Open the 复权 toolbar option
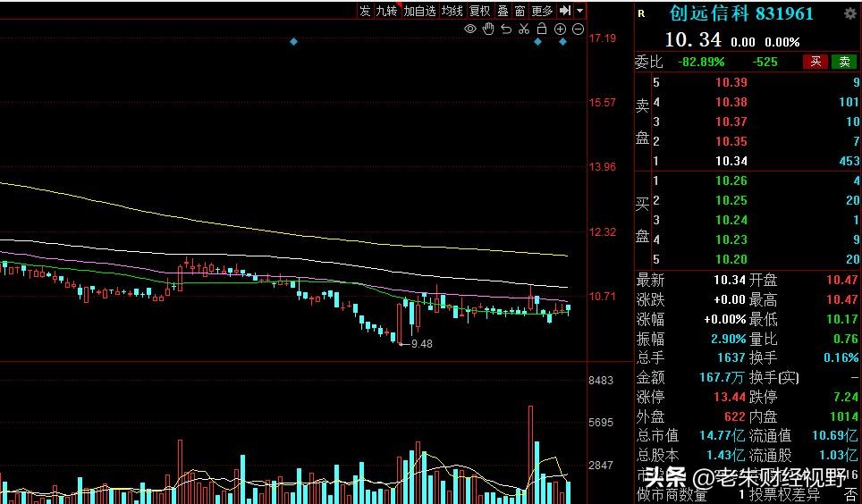The image size is (862, 504). pyautogui.click(x=479, y=11)
